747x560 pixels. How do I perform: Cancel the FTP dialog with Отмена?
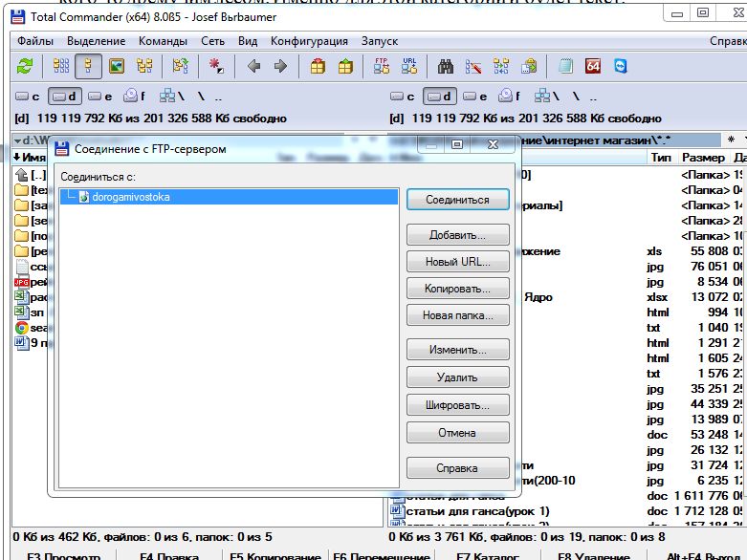click(458, 433)
